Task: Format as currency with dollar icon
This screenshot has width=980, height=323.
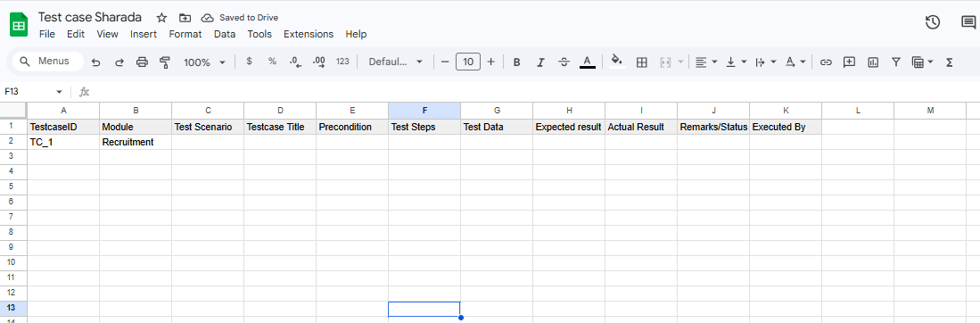Action: pyautogui.click(x=250, y=62)
